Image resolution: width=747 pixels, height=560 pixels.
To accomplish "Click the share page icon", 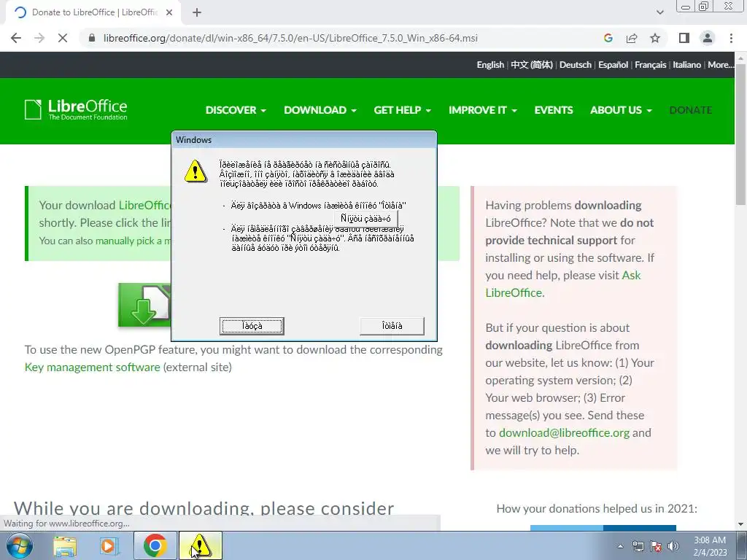I will pos(632,38).
